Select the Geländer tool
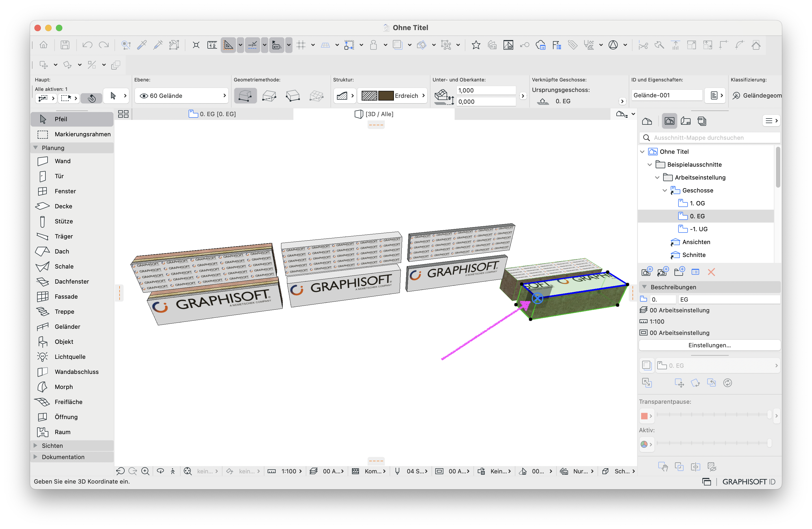This screenshot has width=812, height=529. (x=72, y=327)
